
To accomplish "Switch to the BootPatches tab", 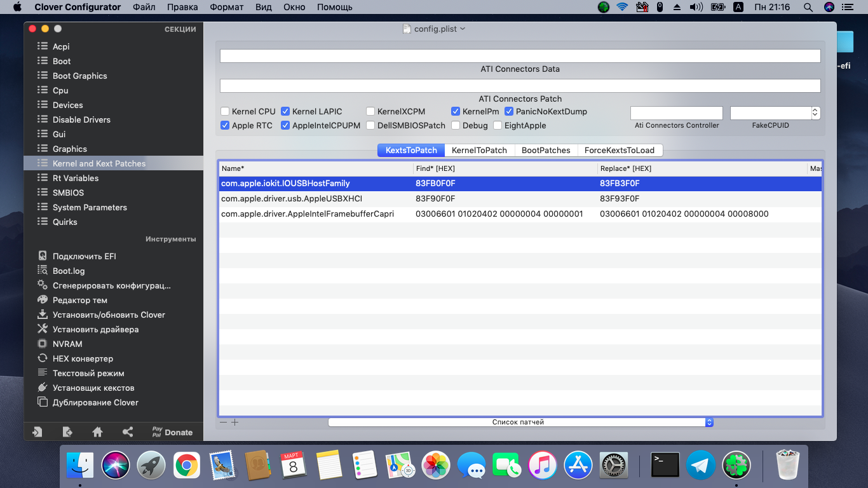I will pos(546,150).
